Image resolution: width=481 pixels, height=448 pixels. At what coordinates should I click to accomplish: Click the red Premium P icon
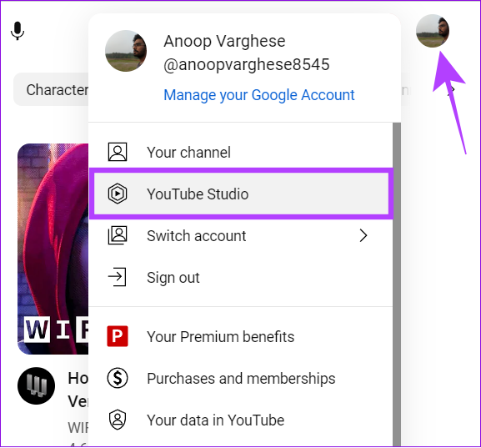(x=118, y=336)
